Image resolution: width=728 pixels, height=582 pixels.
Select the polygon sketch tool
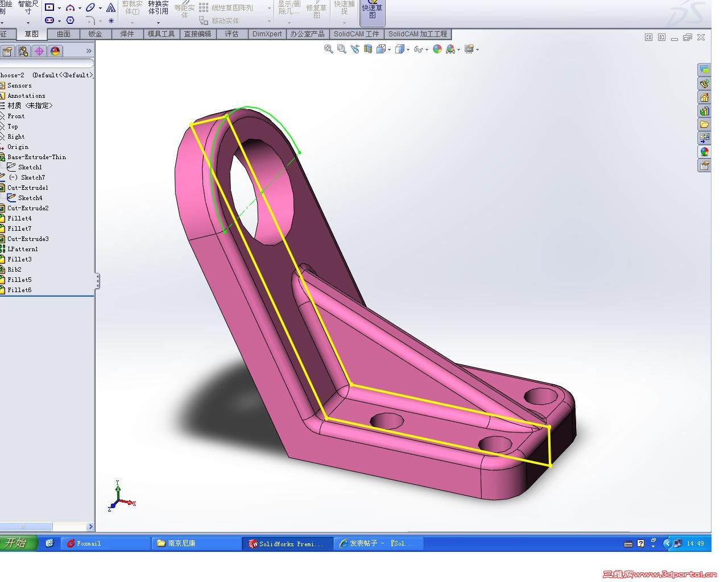pyautogui.click(x=70, y=20)
